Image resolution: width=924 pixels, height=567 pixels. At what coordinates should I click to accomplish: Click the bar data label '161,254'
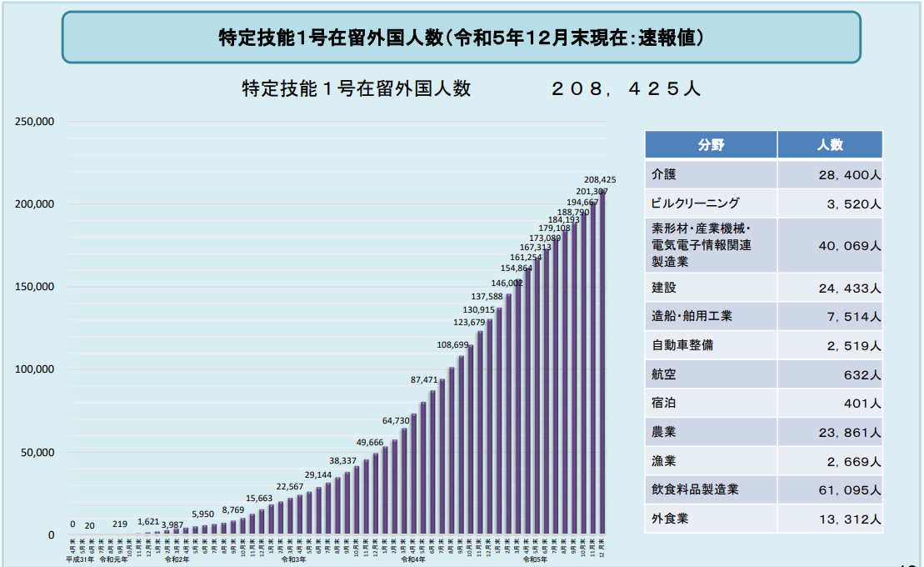tap(526, 258)
